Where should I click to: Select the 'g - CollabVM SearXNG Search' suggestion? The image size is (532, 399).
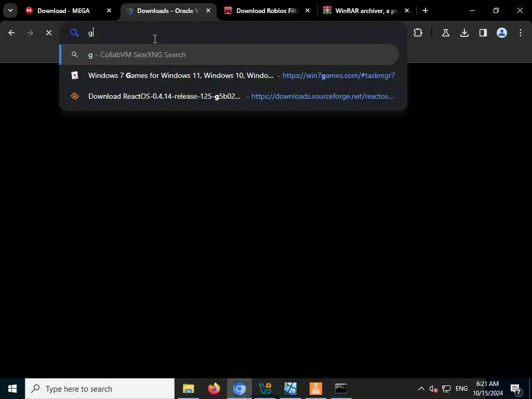[229, 55]
